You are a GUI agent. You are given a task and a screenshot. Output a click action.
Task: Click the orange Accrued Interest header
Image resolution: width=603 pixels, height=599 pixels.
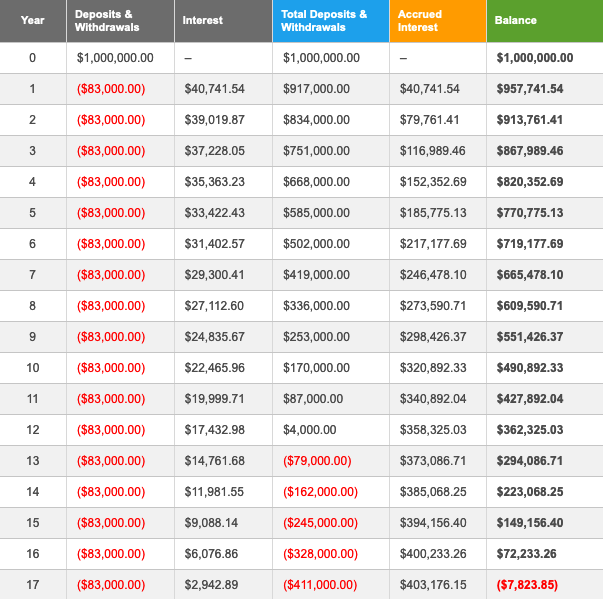tap(421, 20)
